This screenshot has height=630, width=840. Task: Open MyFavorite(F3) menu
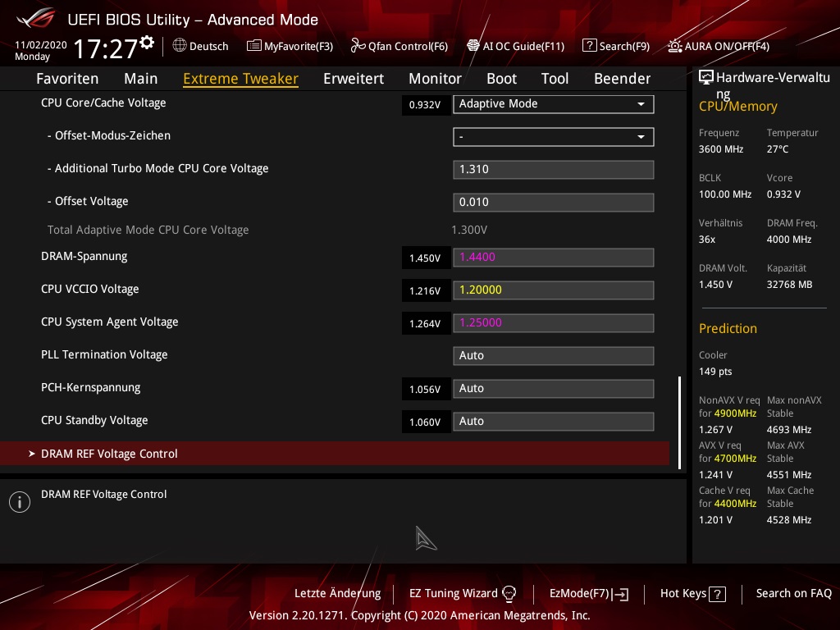290,46
